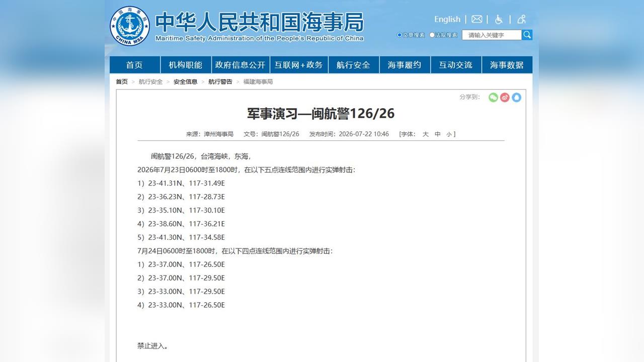
Task: Open the 航行安全 navigation tab
Action: [353, 65]
